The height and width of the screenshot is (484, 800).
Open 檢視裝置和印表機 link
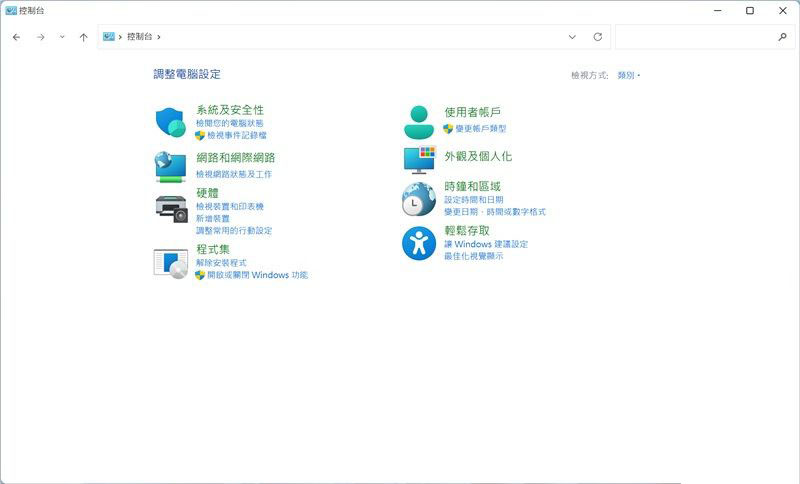(229, 206)
